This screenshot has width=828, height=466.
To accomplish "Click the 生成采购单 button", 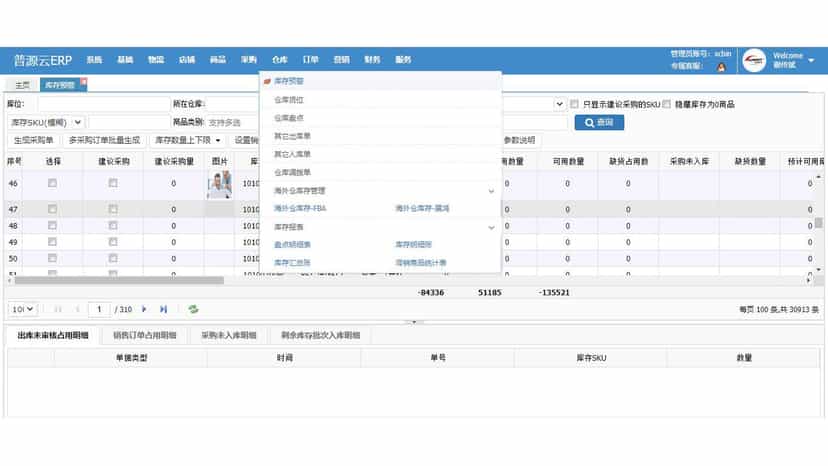I will pyautogui.click(x=34, y=140).
